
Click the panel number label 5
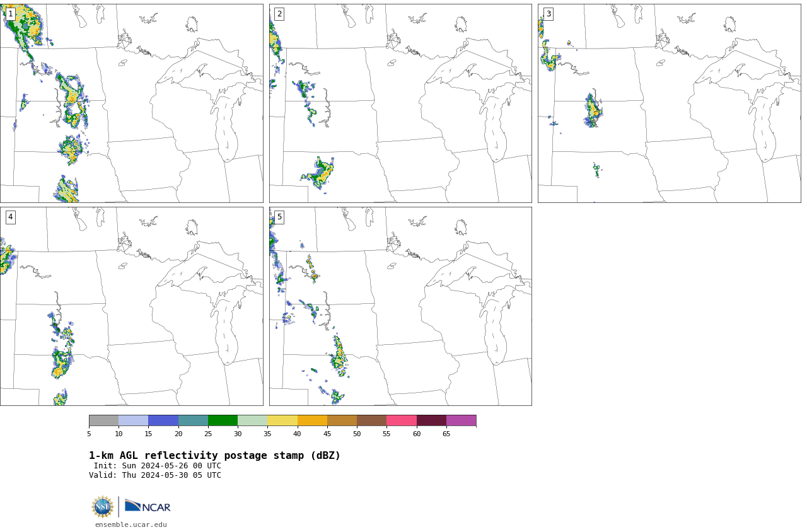(279, 217)
